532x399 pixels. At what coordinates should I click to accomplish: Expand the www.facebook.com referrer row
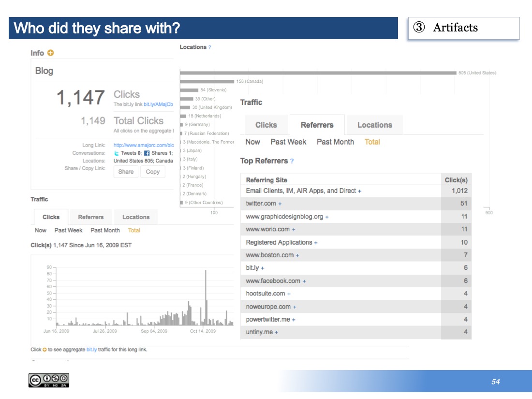pos(304,281)
